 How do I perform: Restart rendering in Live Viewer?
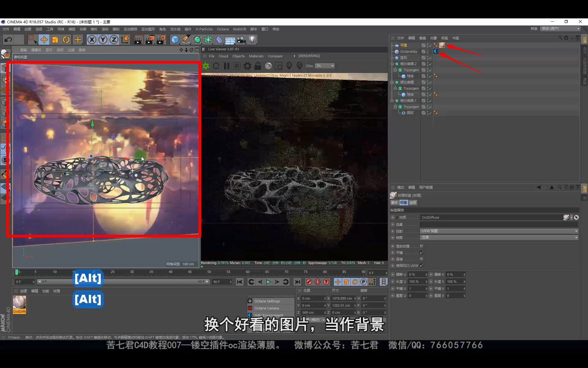[216, 66]
